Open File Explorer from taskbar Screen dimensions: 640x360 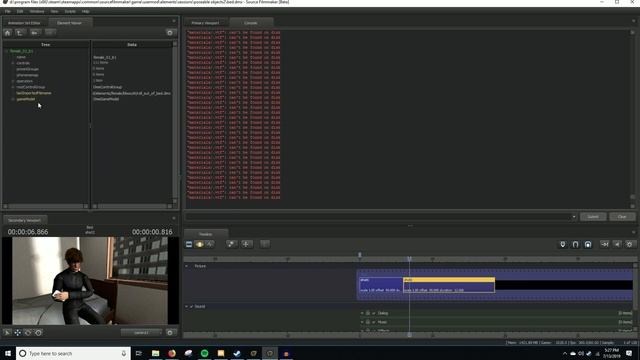point(156,353)
